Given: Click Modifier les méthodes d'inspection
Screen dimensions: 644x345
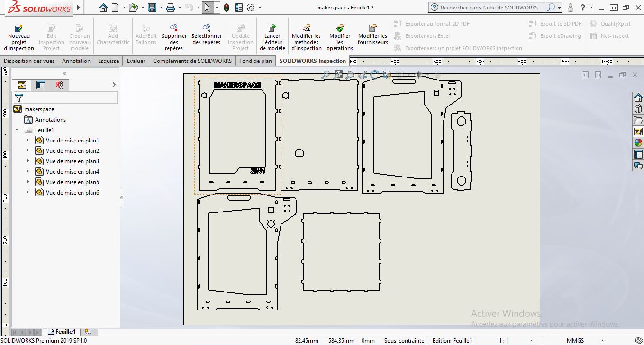Looking at the screenshot, I should 306,38.
